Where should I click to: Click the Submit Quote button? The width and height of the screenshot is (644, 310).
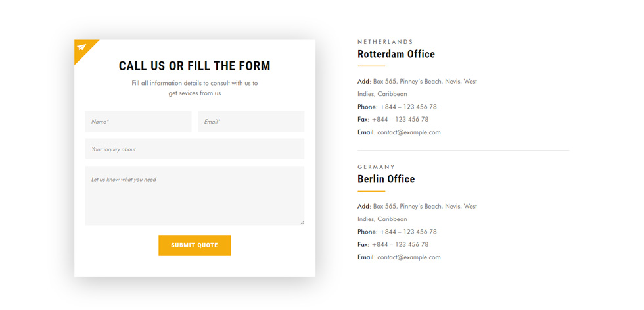point(195,245)
